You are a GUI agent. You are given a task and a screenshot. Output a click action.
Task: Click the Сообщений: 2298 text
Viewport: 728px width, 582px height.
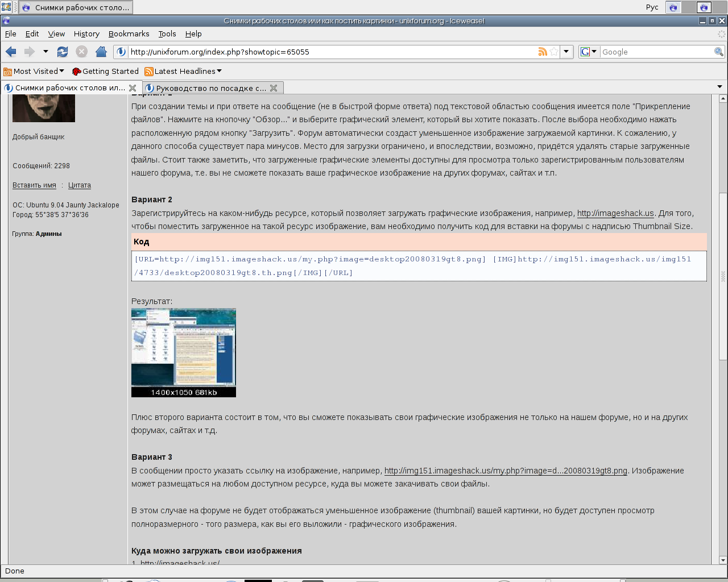[x=41, y=166]
